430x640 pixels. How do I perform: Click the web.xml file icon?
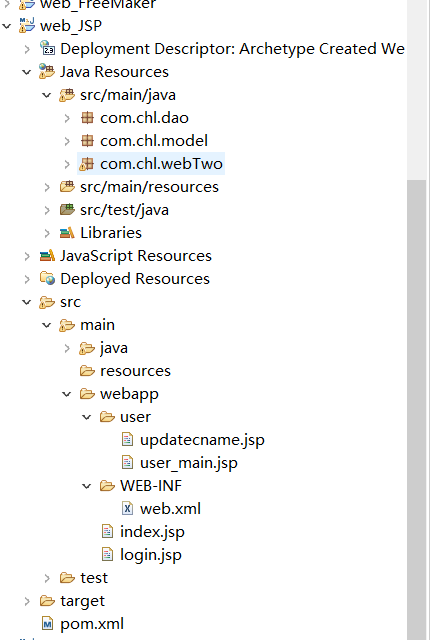coord(127,509)
